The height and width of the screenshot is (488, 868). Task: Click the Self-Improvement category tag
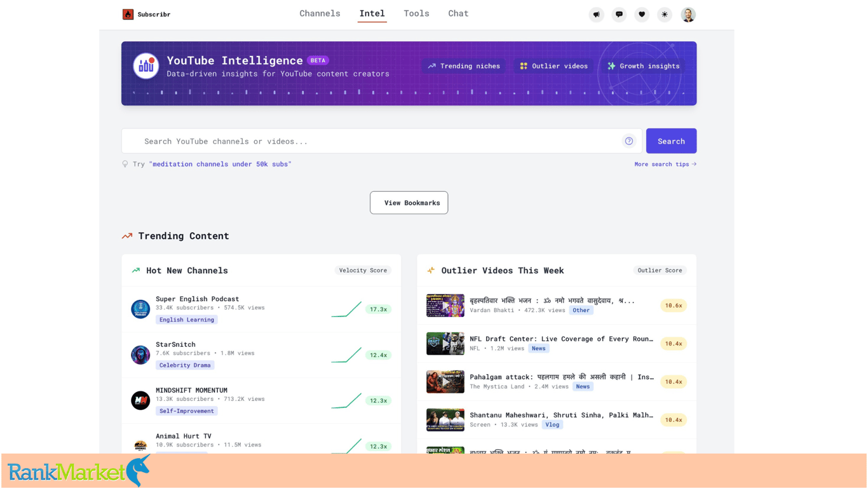(x=187, y=411)
